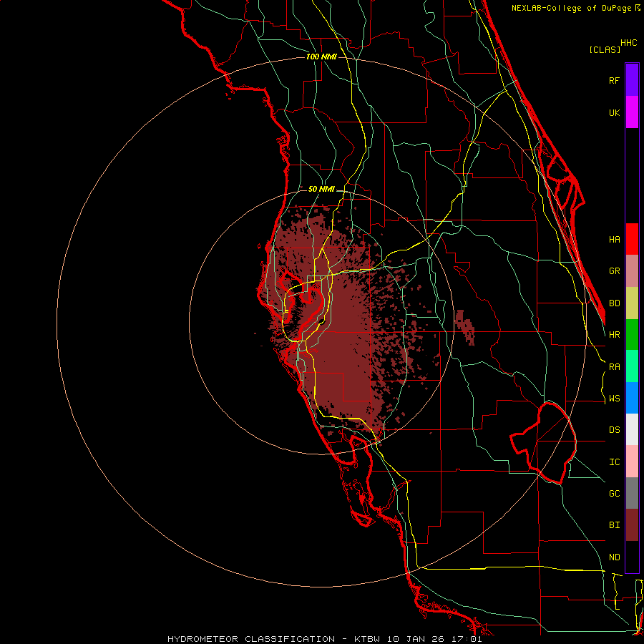This screenshot has height=644, width=644.
Task: Click the 50 NMI range ring label
Action: click(321, 189)
